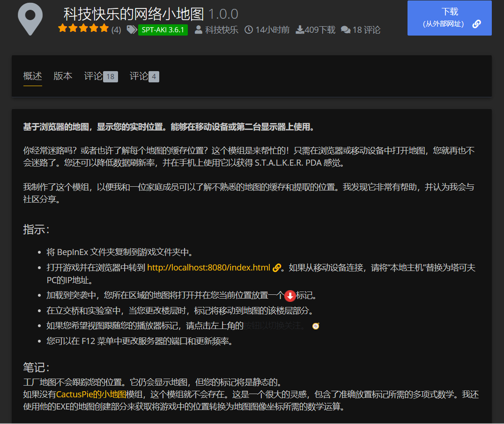
Task: Click the download icon beside 409下载
Action: click(x=300, y=30)
